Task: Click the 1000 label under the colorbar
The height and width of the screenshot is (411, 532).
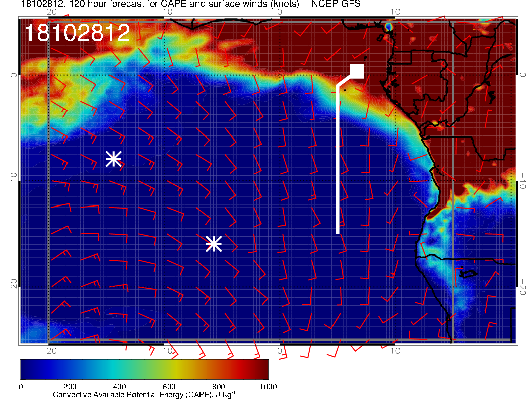Action: coord(268,387)
